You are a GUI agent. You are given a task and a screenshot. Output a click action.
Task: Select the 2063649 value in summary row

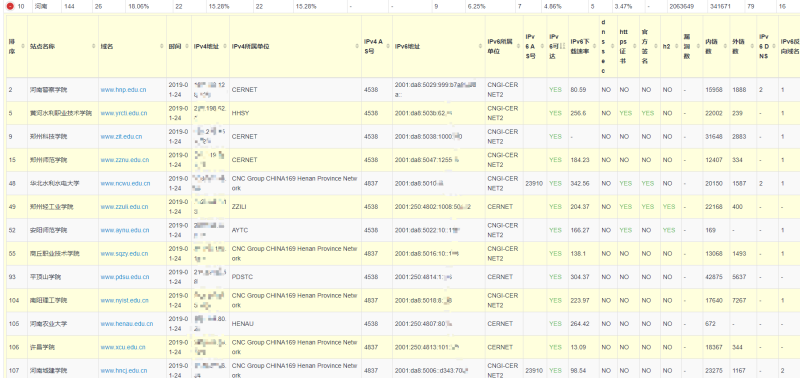tap(682, 7)
